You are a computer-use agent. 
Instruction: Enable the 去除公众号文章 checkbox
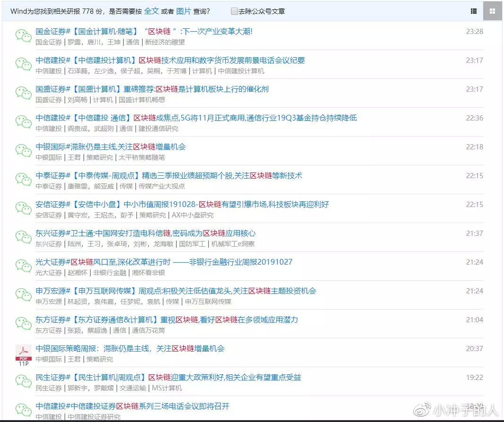point(234,11)
